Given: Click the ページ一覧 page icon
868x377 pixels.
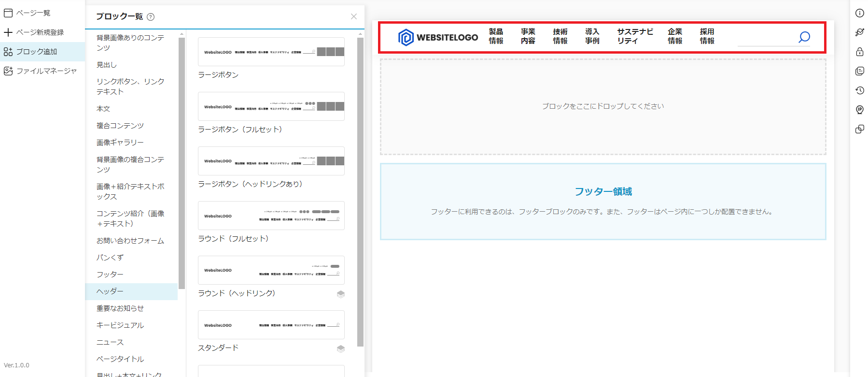Looking at the screenshot, I should (x=8, y=13).
